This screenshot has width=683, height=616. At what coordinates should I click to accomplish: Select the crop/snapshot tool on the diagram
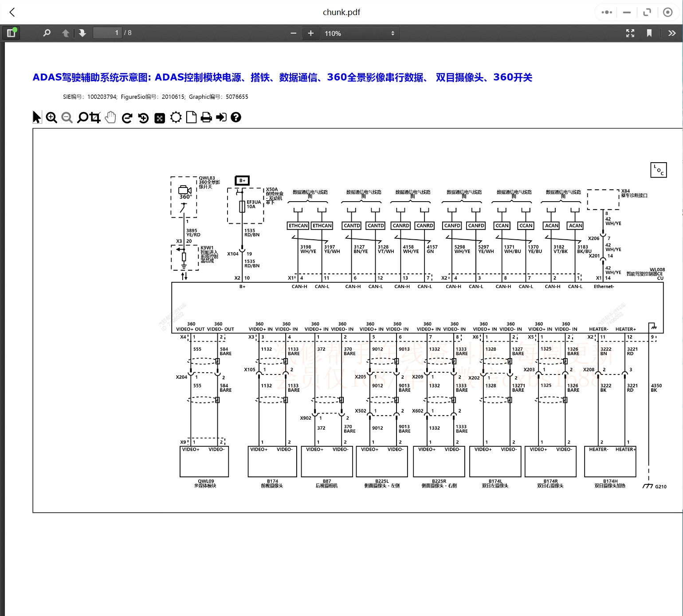[94, 117]
